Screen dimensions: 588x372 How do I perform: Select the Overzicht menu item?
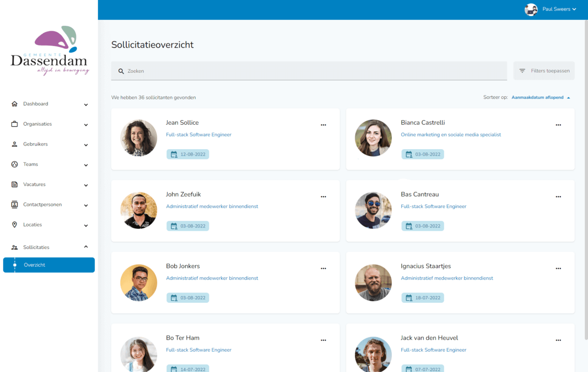pyautogui.click(x=49, y=265)
